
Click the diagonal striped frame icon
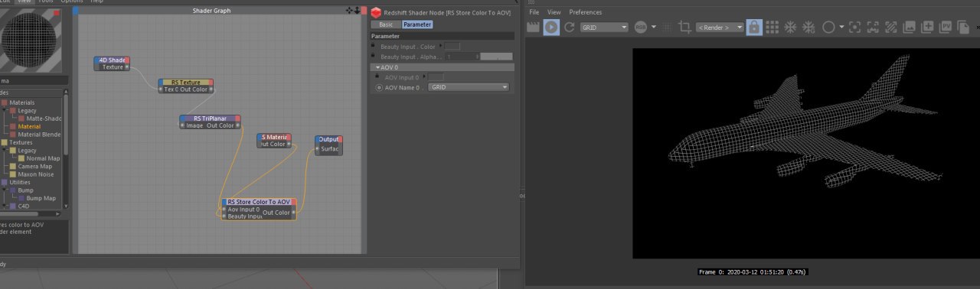890,27
